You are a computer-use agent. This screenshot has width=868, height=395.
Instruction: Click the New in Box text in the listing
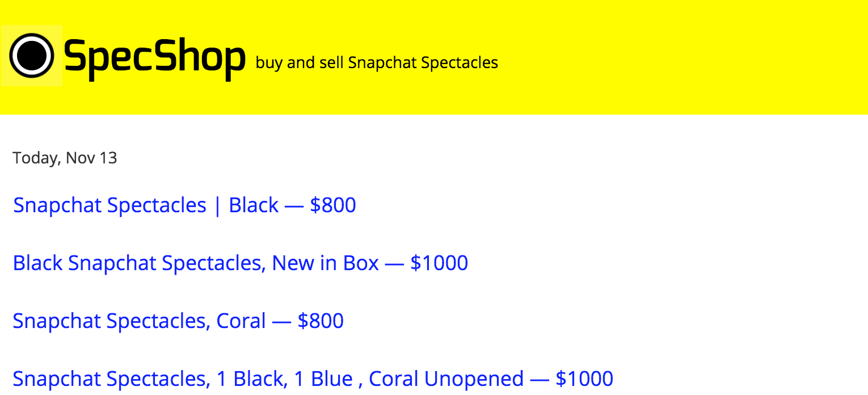(x=325, y=263)
